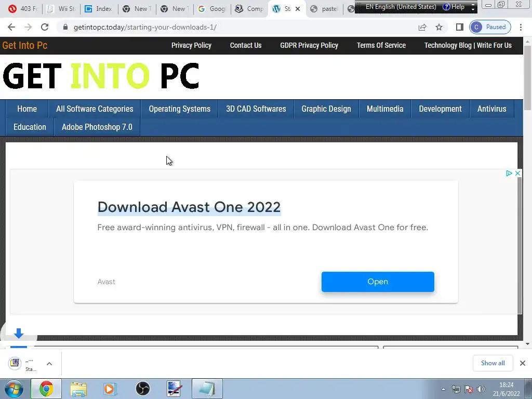
Task: Open the Get Into Pc site title link
Action: pyautogui.click(x=25, y=46)
